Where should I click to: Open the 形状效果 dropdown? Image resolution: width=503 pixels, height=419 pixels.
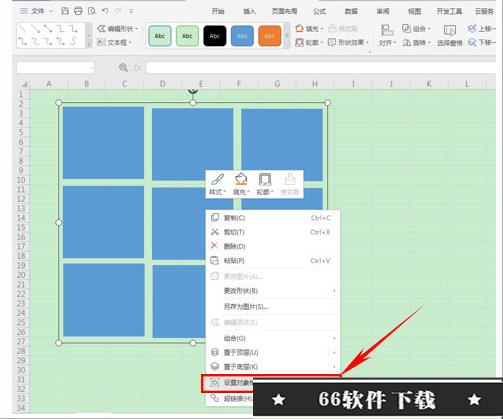(348, 42)
